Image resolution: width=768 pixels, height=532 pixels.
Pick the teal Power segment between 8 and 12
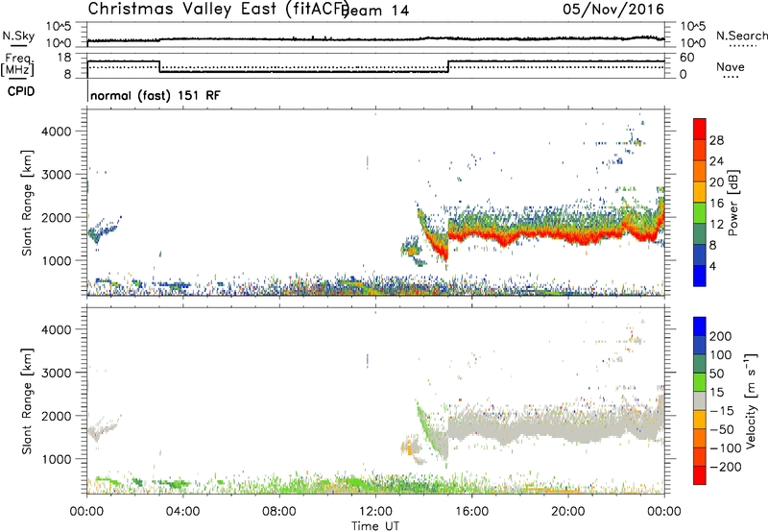pos(700,234)
